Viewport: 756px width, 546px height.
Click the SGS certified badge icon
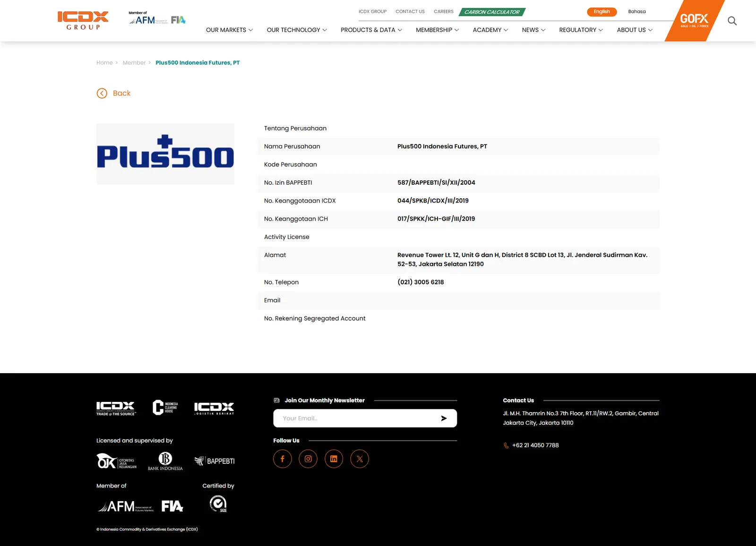[218, 504]
